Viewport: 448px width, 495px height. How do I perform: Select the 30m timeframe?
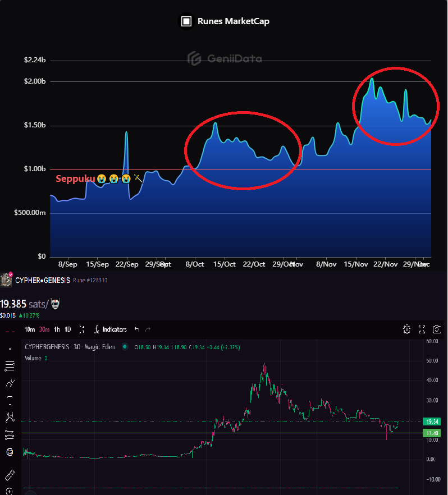pyautogui.click(x=44, y=329)
